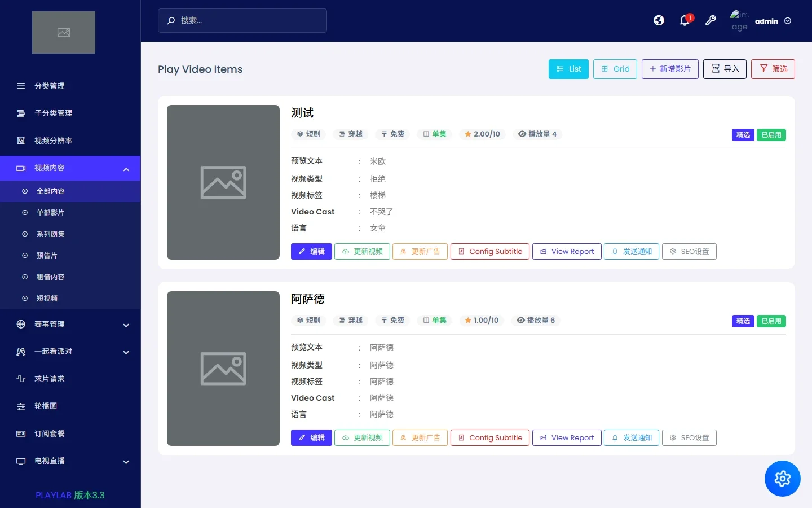The image size is (812, 508).
Task: Open the 筛选 filter button
Action: click(773, 69)
